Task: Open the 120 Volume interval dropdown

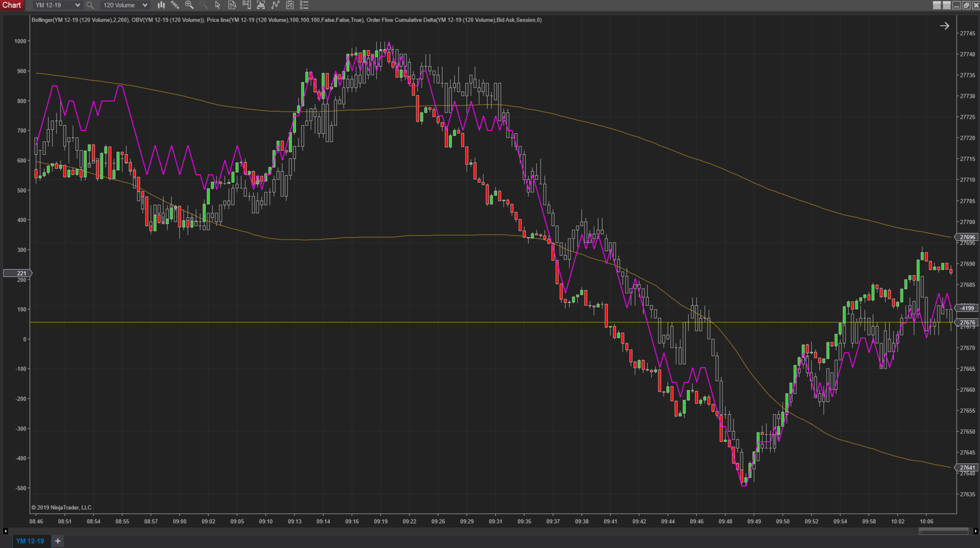Action: coord(125,5)
